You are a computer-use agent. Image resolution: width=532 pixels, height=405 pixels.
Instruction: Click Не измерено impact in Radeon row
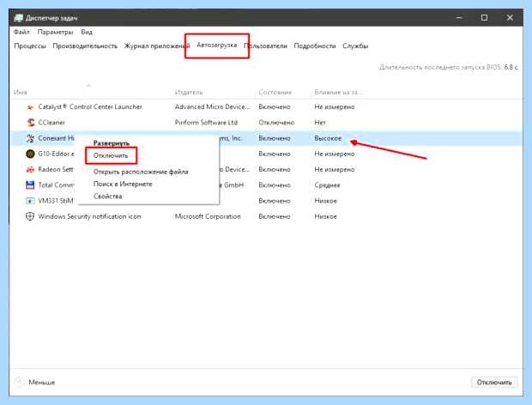tap(334, 170)
